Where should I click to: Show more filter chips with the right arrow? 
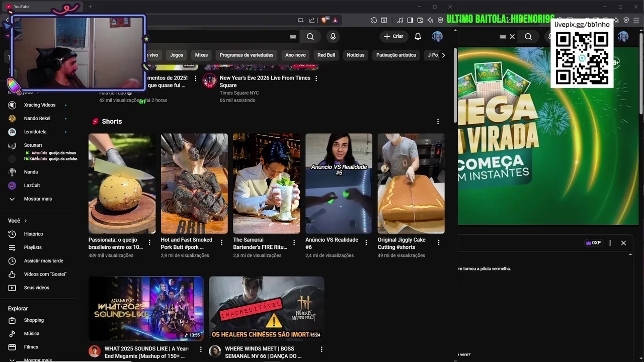[443, 55]
